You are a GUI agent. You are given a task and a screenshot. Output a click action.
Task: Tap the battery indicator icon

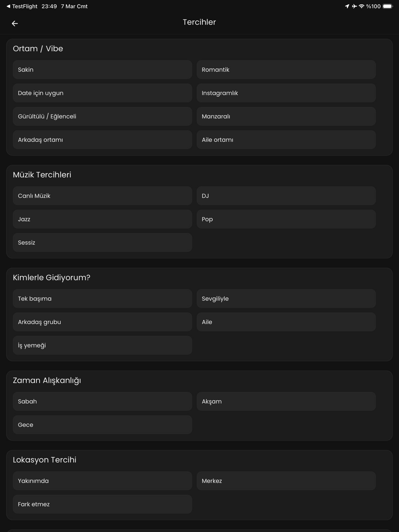pyautogui.click(x=388, y=6)
